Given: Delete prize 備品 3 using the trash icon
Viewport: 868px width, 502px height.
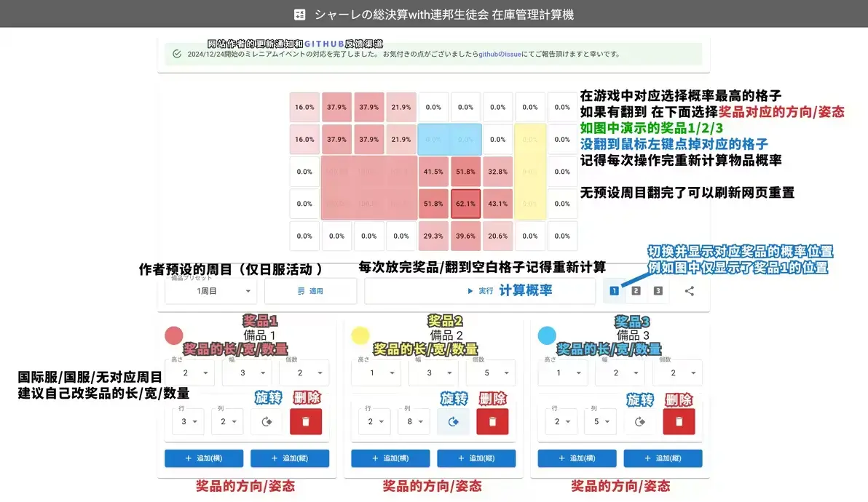Looking at the screenshot, I should pyautogui.click(x=679, y=421).
